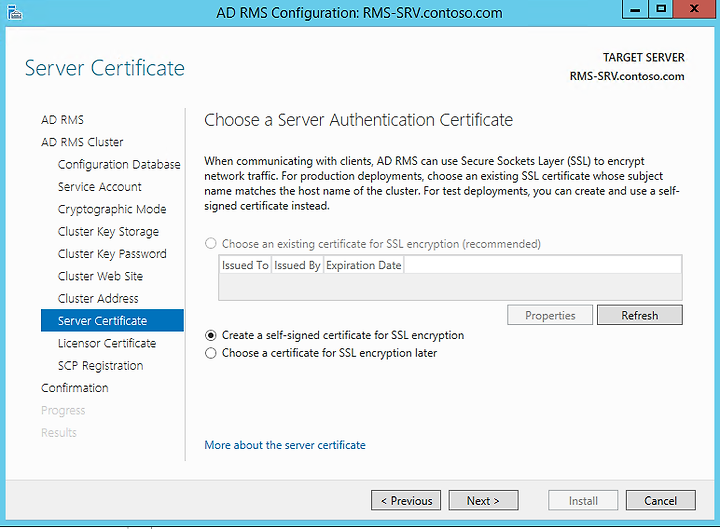Sort certificates by Expiration Date column
This screenshot has height=529, width=720.
364,265
